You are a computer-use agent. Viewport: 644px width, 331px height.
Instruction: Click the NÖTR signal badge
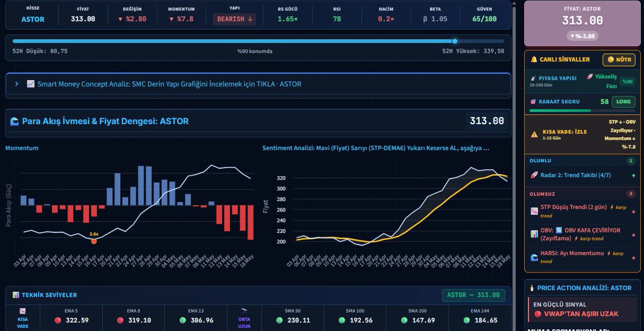coord(619,60)
